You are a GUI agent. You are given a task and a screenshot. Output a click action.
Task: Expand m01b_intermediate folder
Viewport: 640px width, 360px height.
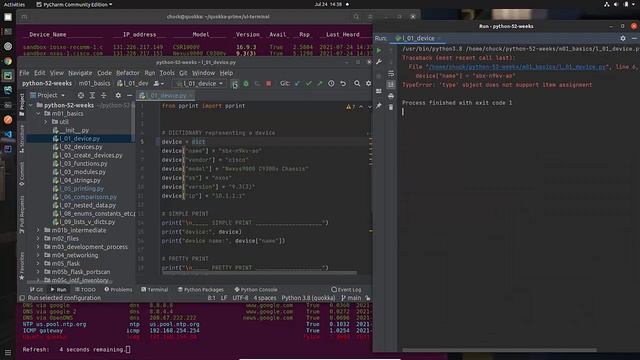[x=38, y=230]
